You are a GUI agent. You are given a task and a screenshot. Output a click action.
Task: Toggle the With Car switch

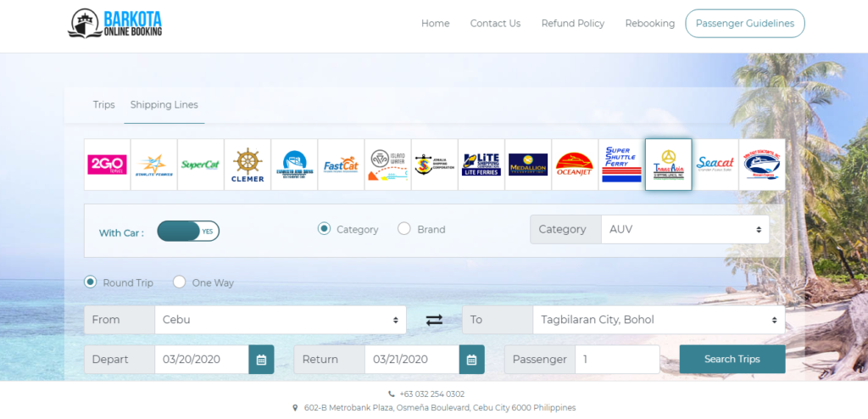click(188, 231)
